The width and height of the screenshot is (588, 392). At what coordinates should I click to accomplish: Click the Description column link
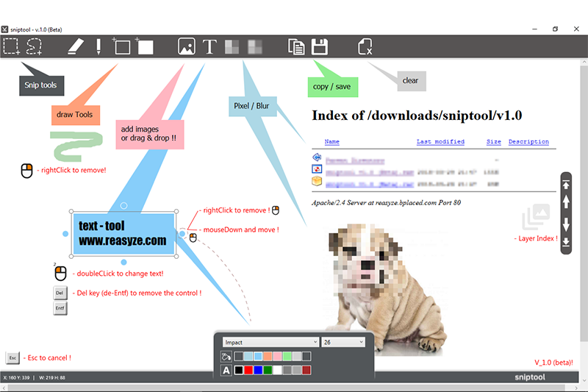(528, 141)
